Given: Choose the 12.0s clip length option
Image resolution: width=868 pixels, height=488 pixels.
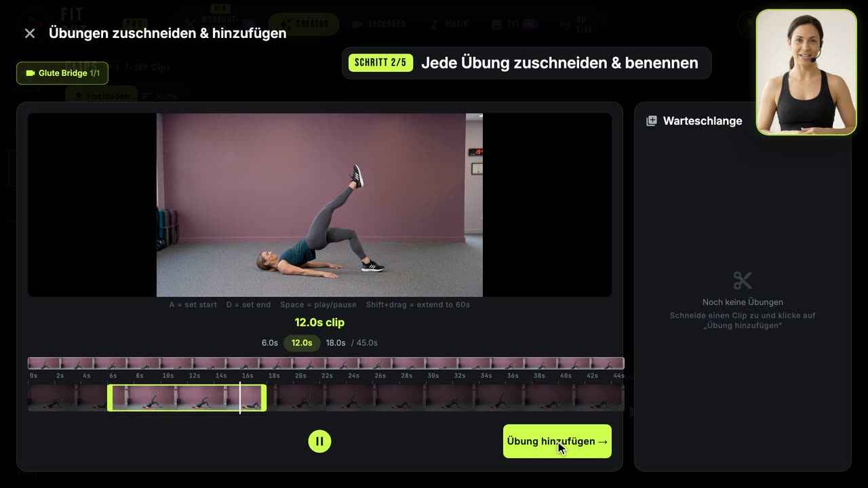Looking at the screenshot, I should click(302, 343).
